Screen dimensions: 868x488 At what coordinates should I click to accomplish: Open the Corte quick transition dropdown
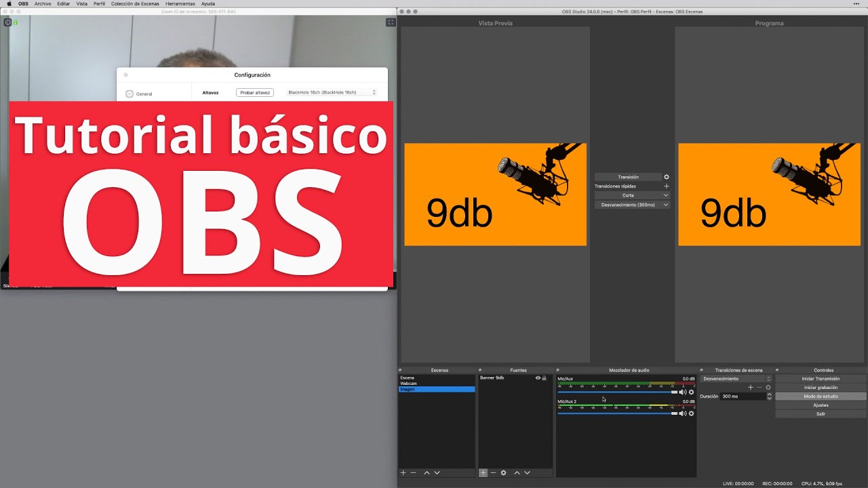[632, 195]
